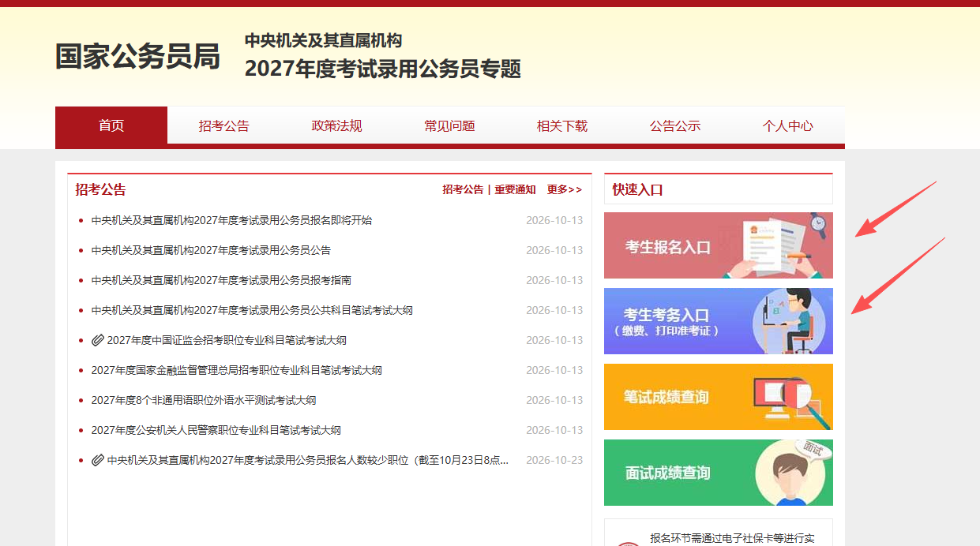Open the 报名人数较少职位 announcement
The image size is (980, 546).
coord(308,460)
